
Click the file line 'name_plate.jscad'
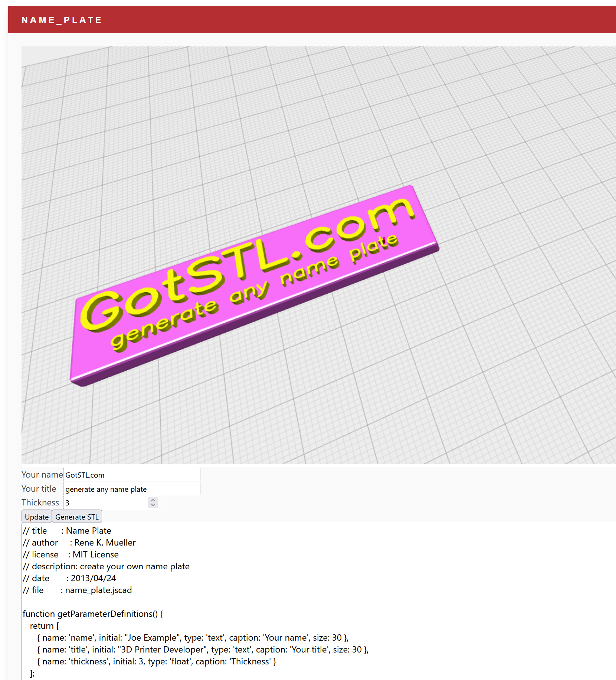point(77,590)
